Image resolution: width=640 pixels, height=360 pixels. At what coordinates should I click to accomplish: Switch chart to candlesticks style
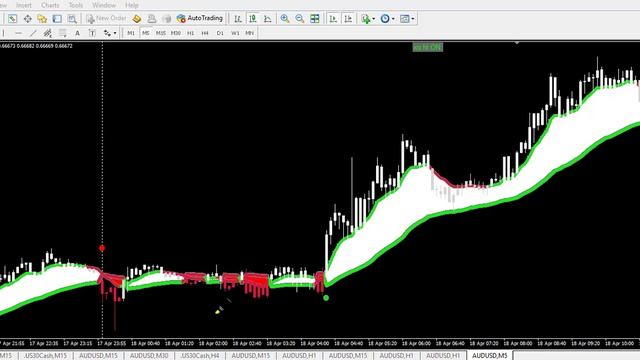click(253, 18)
